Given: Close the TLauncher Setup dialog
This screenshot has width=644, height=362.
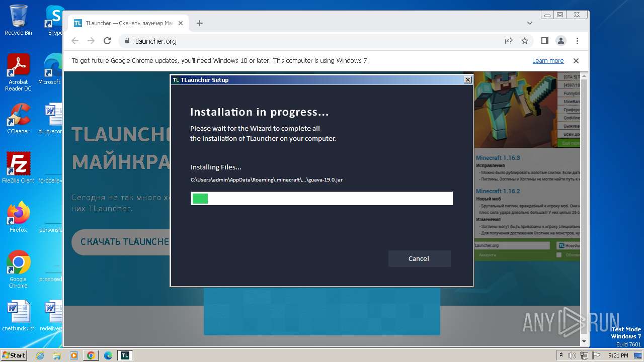Looking at the screenshot, I should (x=468, y=79).
